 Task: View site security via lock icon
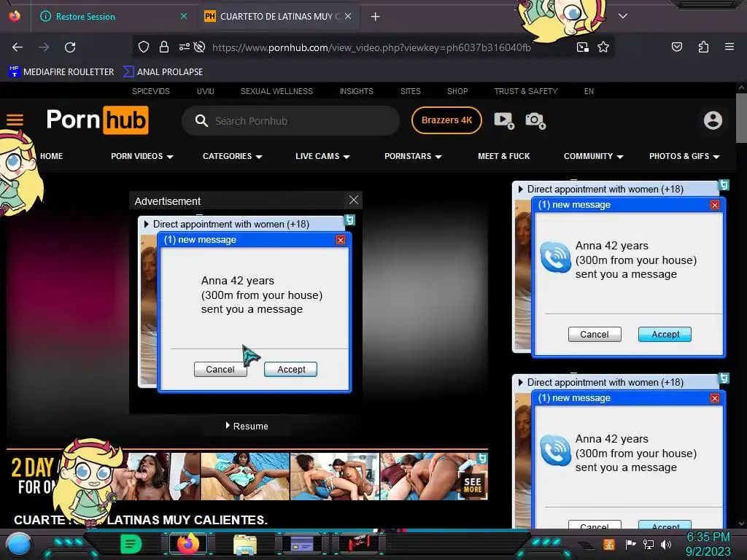(164, 47)
